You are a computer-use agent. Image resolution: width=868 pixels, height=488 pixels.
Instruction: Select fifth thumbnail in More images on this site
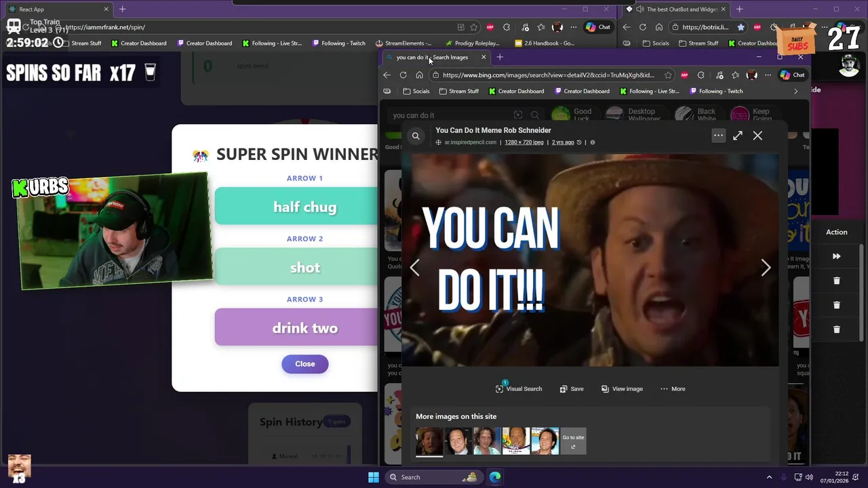click(545, 441)
